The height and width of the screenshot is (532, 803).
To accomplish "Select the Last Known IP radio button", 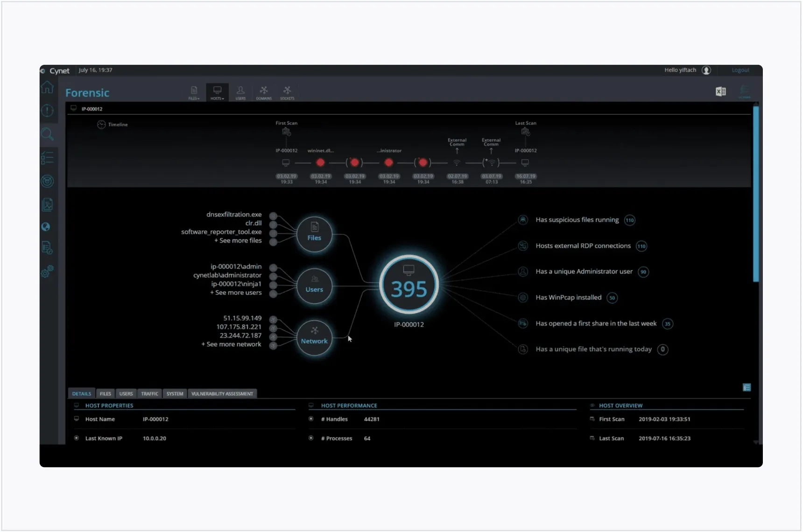I will click(x=77, y=438).
